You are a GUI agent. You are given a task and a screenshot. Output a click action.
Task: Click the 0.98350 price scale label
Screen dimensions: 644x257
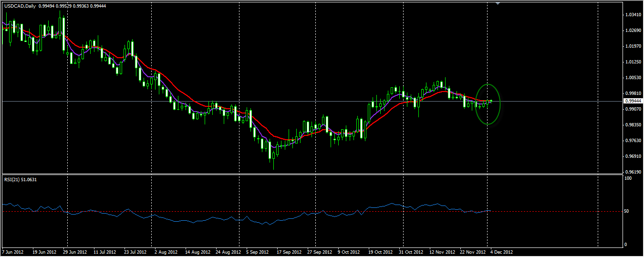633,125
